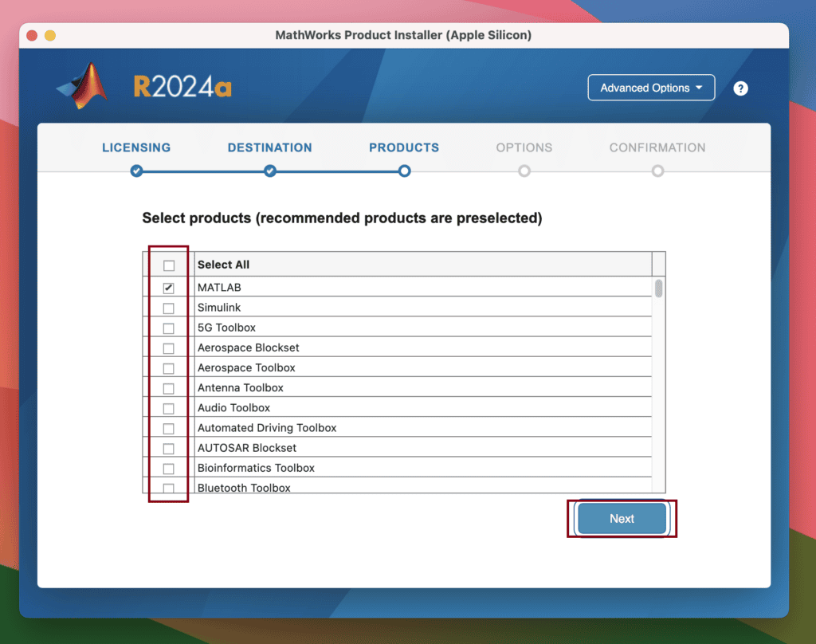Click the Simulink product name
816x644 pixels.
219,308
